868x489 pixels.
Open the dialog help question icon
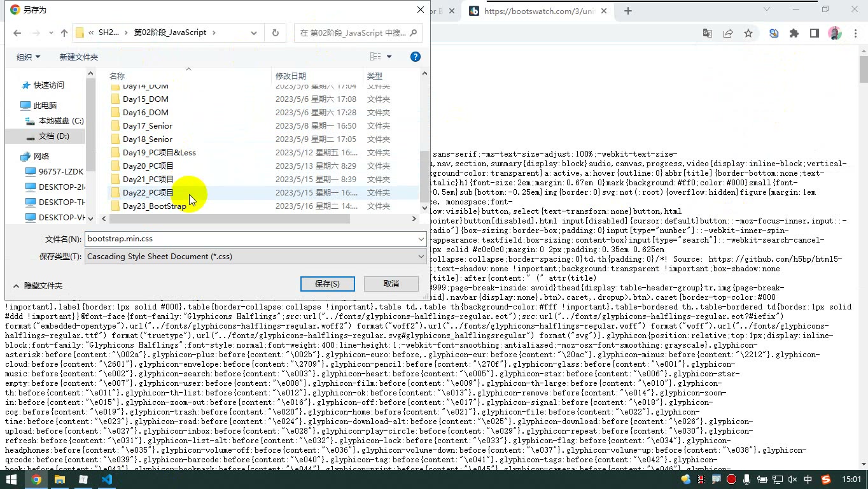(x=416, y=57)
